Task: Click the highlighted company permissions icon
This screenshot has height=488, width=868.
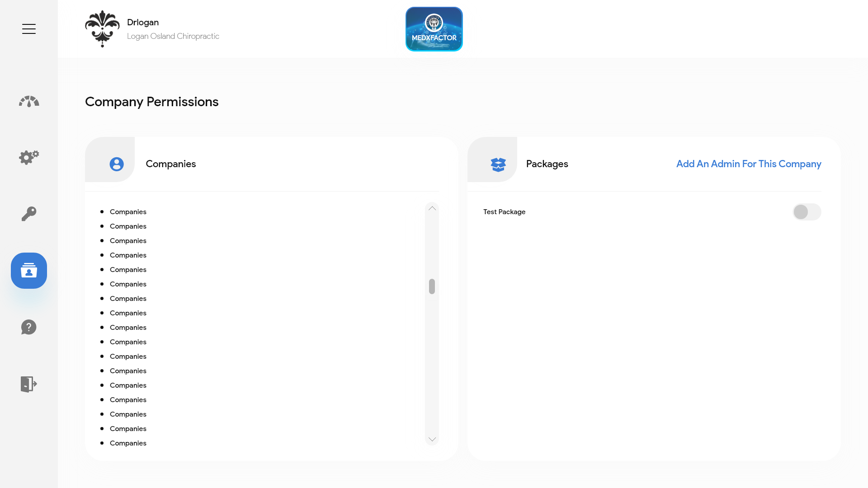Action: [28, 271]
